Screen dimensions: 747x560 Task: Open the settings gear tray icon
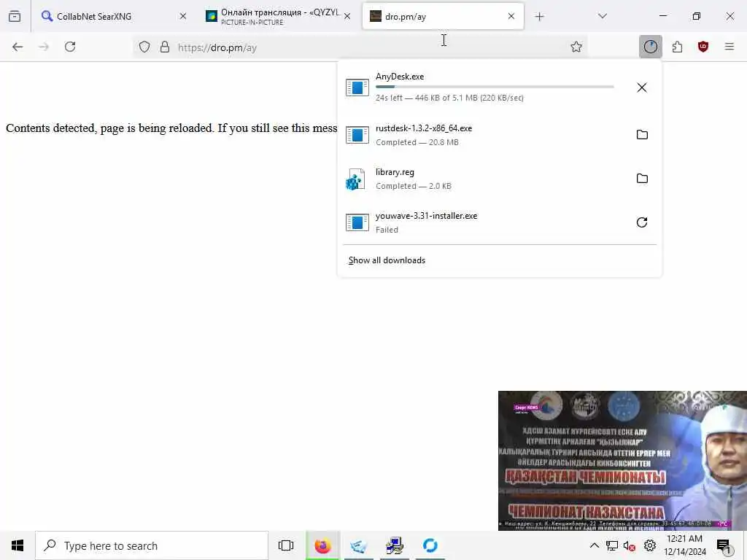pyautogui.click(x=649, y=545)
